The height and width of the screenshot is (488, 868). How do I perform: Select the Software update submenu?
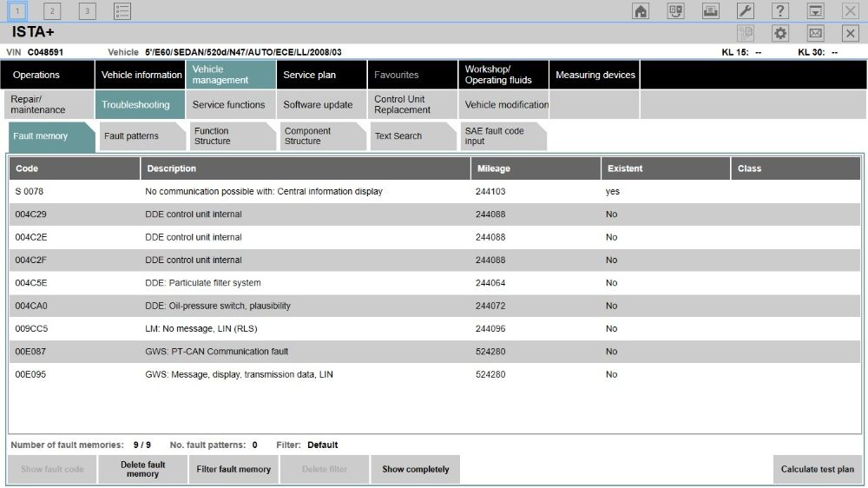318,104
